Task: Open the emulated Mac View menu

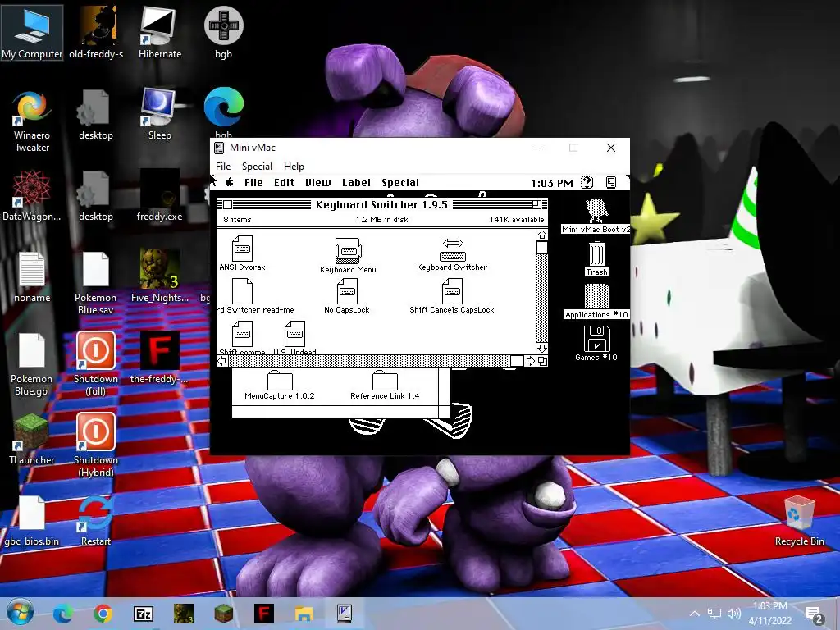Action: tap(317, 183)
